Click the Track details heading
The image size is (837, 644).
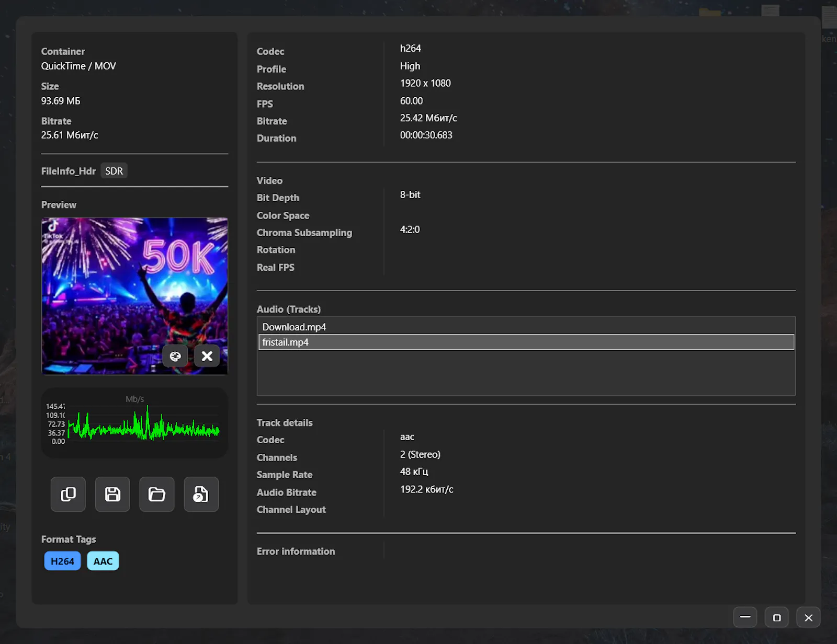click(x=285, y=422)
